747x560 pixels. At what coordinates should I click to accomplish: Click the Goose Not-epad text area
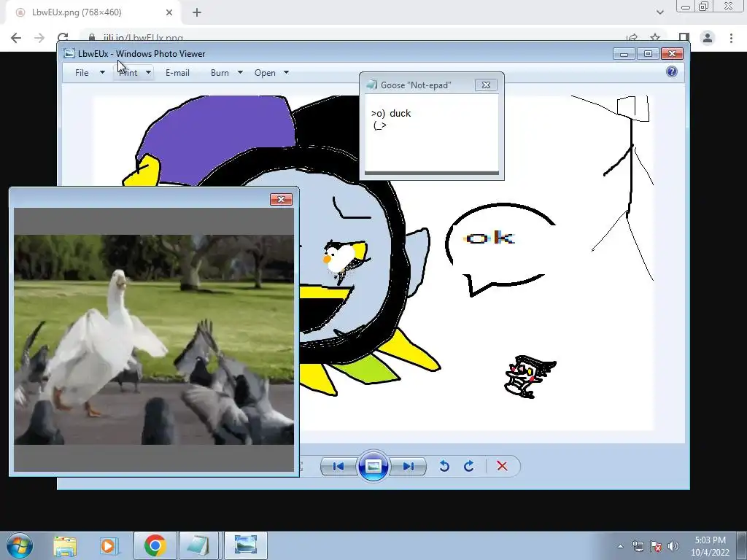[432, 133]
